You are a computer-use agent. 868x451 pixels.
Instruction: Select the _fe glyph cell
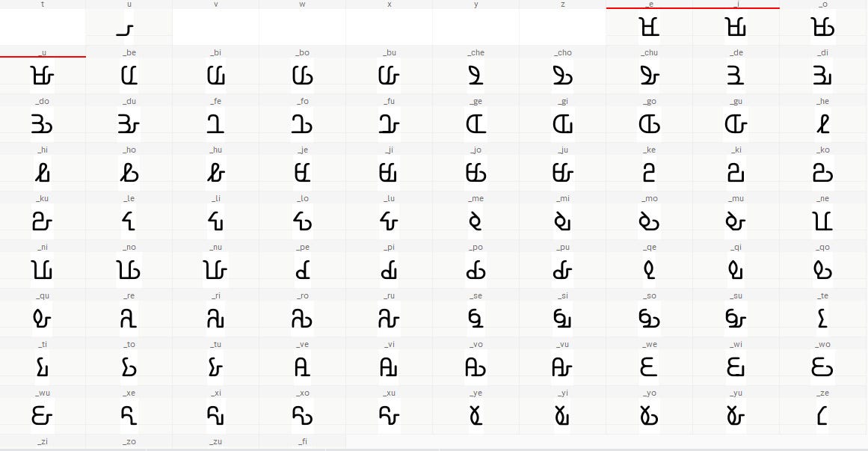tap(216, 119)
